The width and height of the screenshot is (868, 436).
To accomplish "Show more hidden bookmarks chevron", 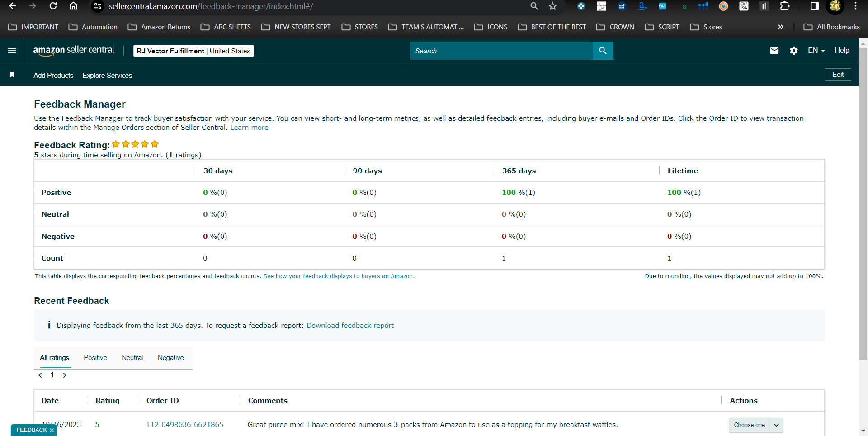I will 781,27.
